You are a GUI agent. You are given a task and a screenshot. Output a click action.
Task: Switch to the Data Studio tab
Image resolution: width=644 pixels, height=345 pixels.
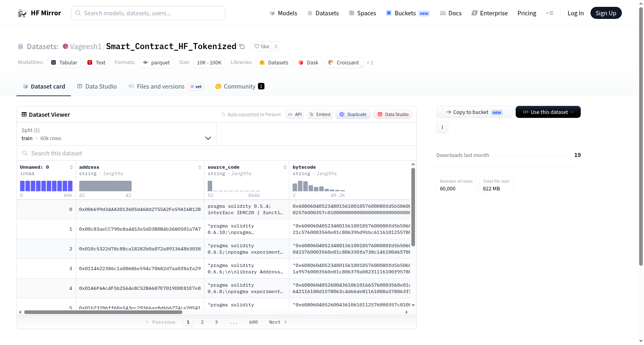click(97, 86)
